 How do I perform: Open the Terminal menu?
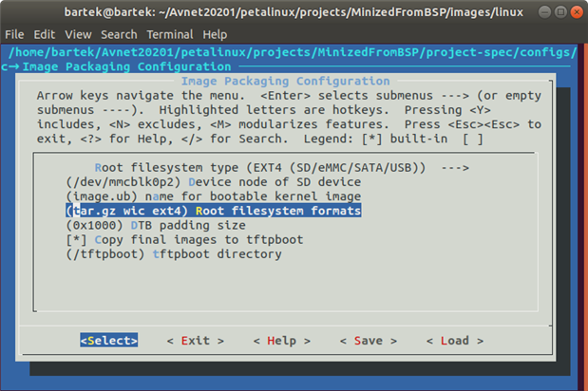[x=170, y=34]
